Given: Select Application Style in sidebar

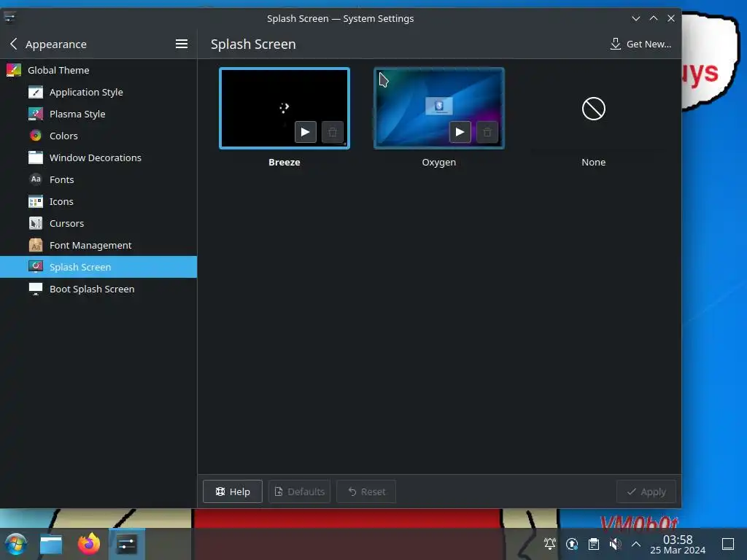Looking at the screenshot, I should (98, 92).
